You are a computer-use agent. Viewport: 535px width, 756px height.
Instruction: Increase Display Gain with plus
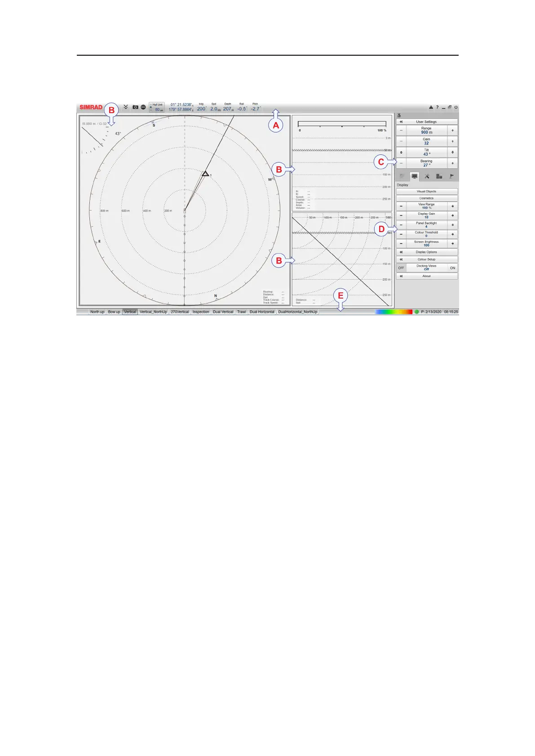click(x=452, y=215)
